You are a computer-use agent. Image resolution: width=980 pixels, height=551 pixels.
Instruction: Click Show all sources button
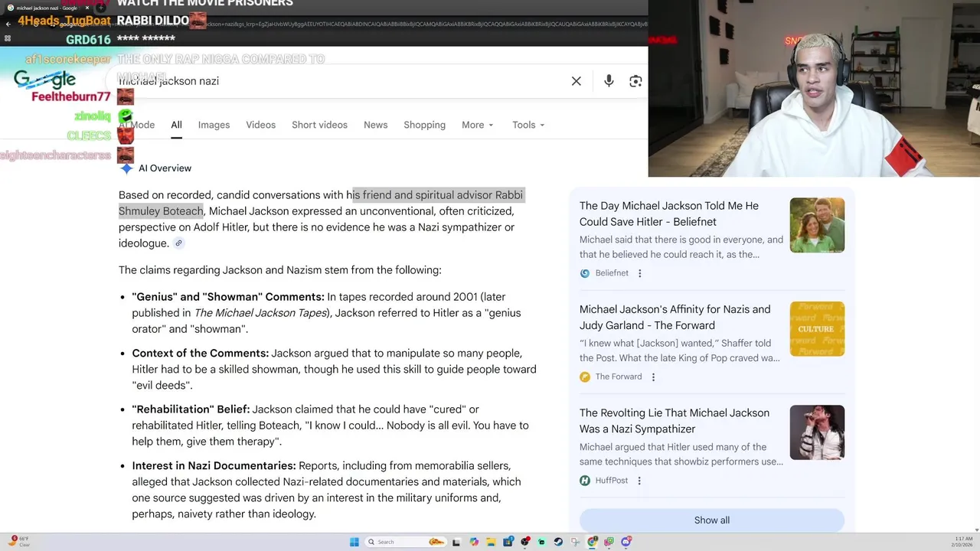point(711,520)
